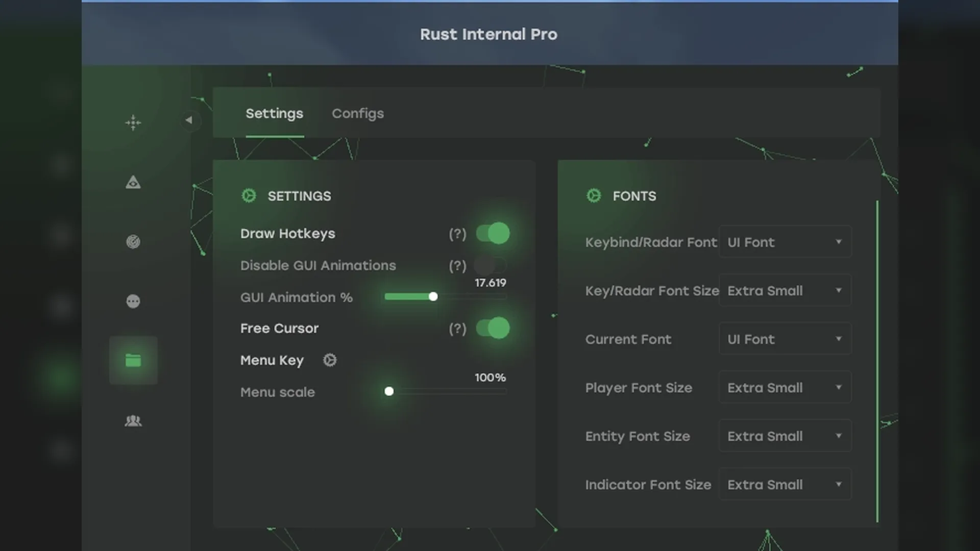Screen dimensions: 980x551
Task: Select the Settings tab
Action: tap(274, 113)
